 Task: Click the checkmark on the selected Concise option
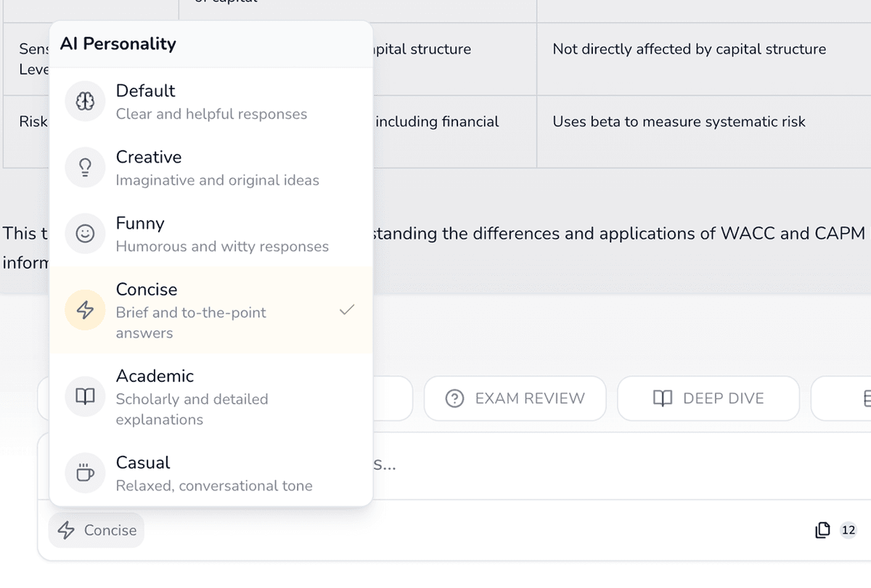(x=347, y=310)
